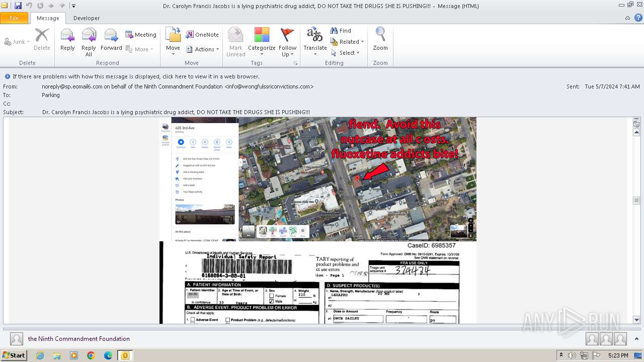Reply to the sender

point(67,39)
